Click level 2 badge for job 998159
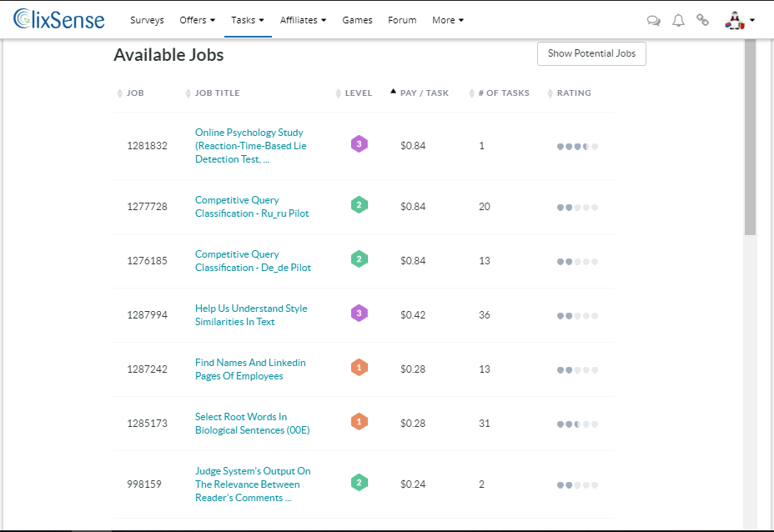Image resolution: width=774 pixels, height=532 pixels. pyautogui.click(x=359, y=482)
